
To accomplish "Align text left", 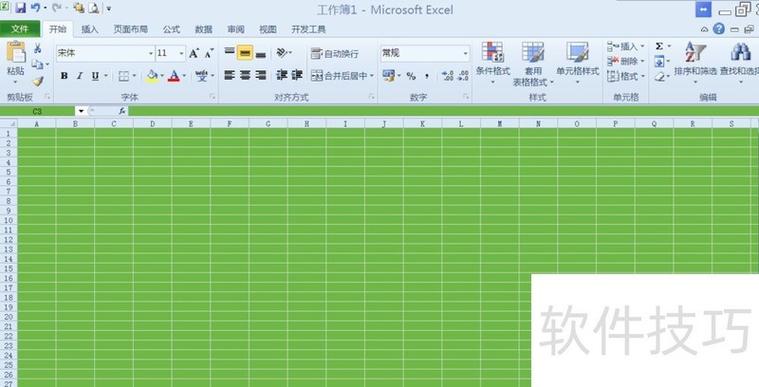I will 229,75.
